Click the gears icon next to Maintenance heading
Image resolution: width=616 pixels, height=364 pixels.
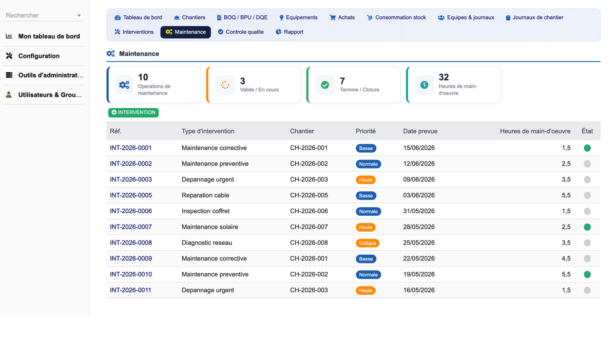(x=111, y=54)
